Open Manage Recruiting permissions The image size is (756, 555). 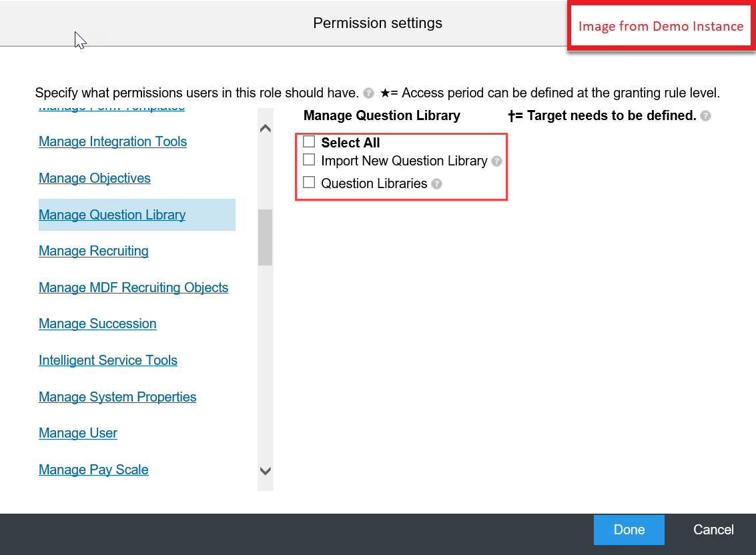click(x=93, y=251)
